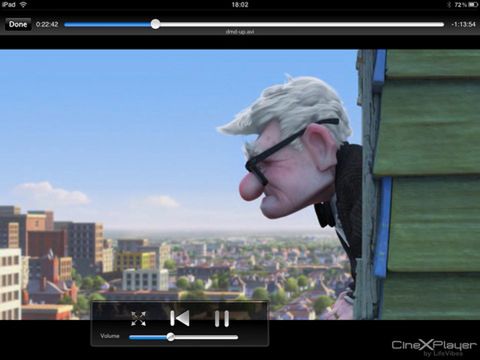Click the iPad label in status bar
The width and height of the screenshot is (480, 360).
(8, 5)
